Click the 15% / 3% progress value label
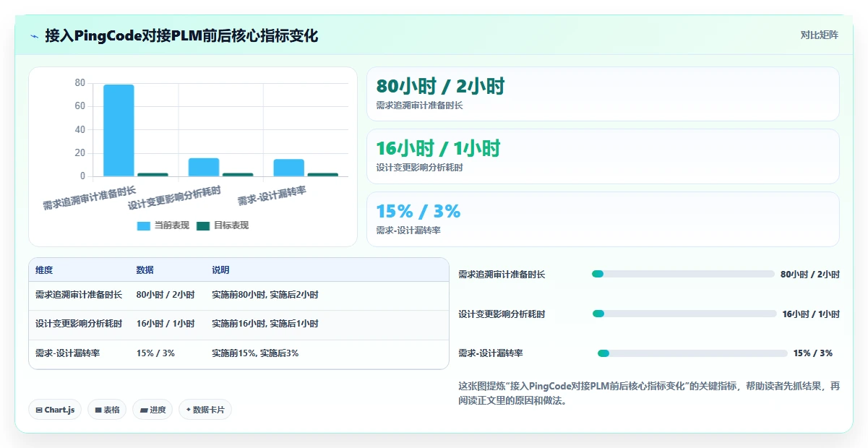 pyautogui.click(x=813, y=353)
